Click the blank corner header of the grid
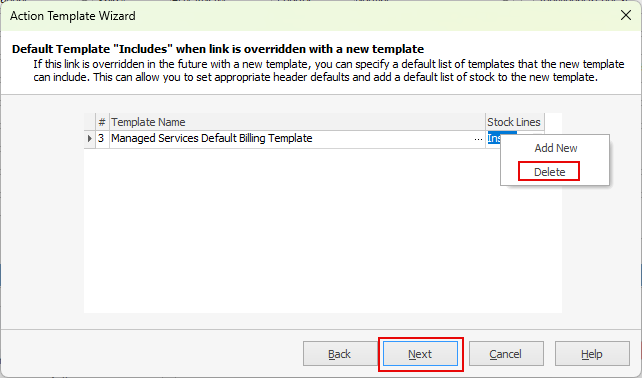This screenshot has height=378, width=642. click(x=89, y=122)
